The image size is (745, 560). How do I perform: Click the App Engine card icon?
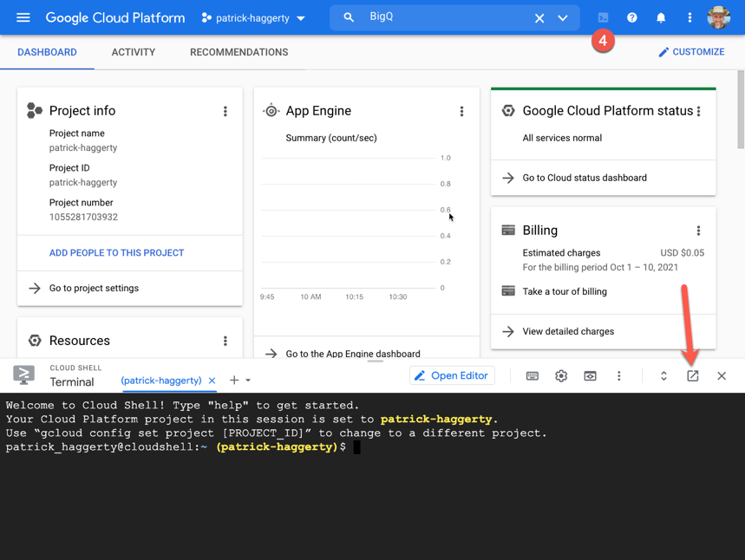271,111
